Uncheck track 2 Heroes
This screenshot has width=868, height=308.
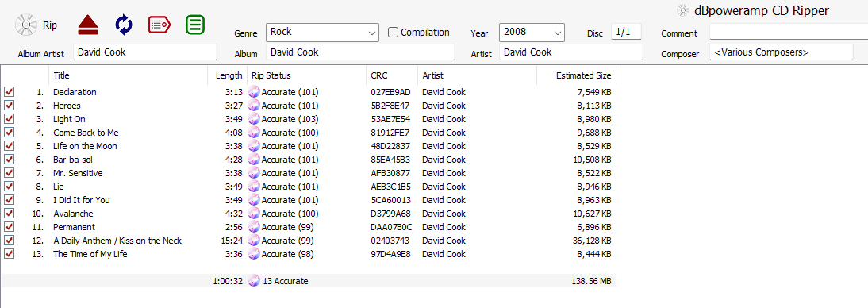(x=9, y=106)
